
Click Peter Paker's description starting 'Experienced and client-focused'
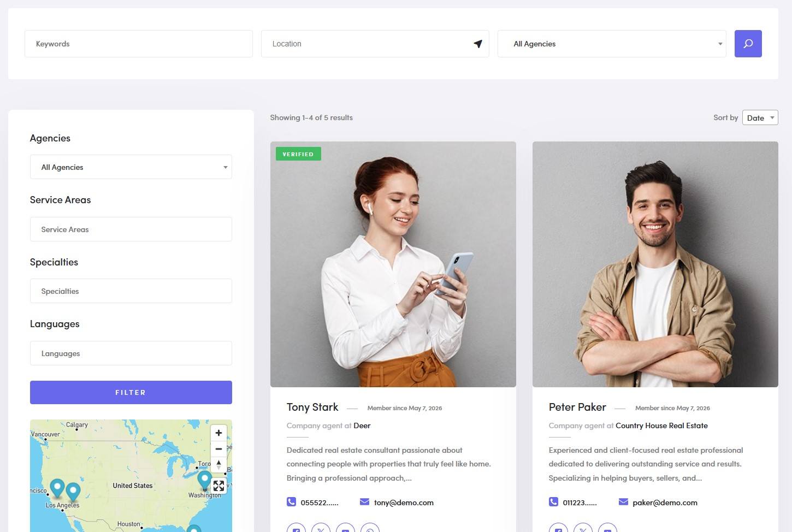click(646, 464)
